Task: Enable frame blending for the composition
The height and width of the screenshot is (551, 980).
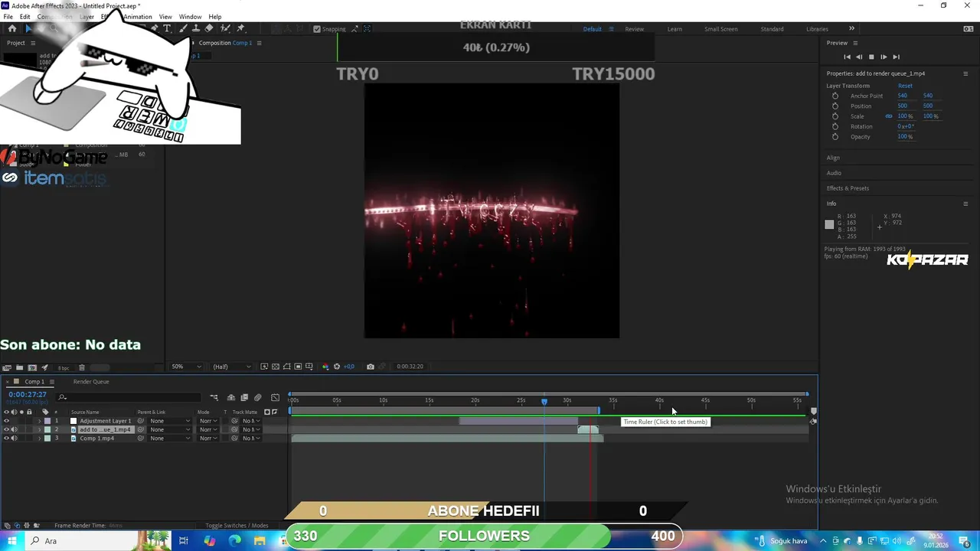Action: tap(244, 397)
